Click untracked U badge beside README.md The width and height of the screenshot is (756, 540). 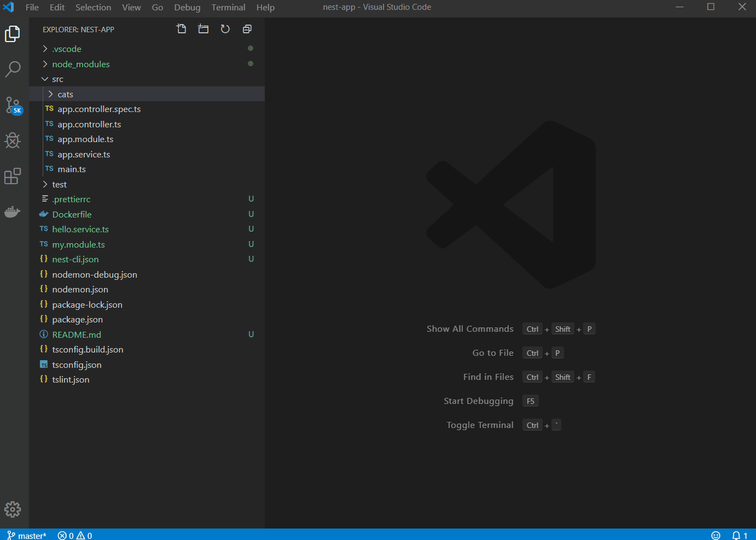(251, 334)
